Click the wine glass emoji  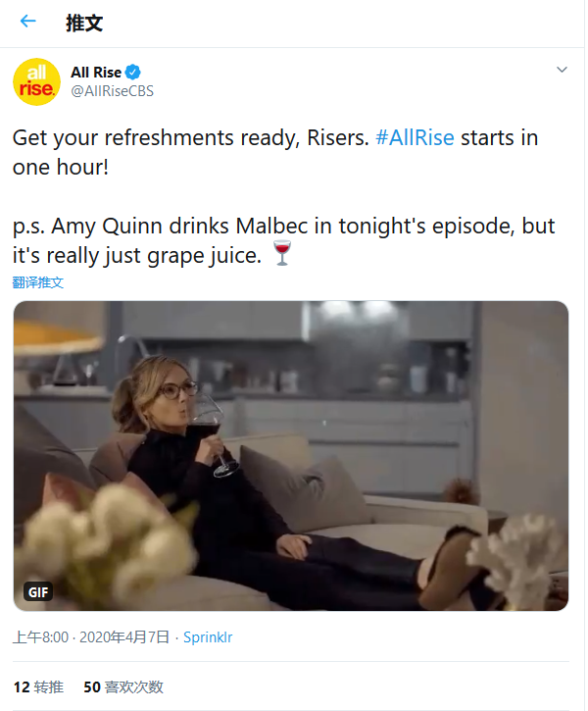point(282,253)
